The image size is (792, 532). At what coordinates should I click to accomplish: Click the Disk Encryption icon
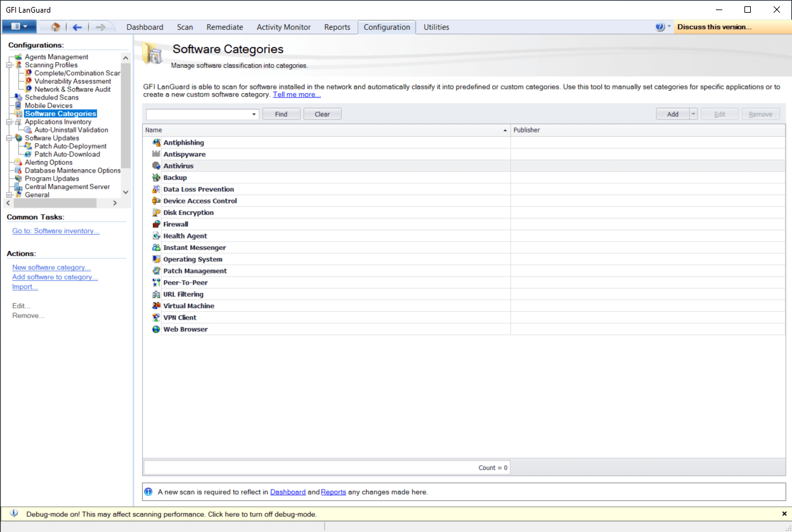[x=157, y=212]
